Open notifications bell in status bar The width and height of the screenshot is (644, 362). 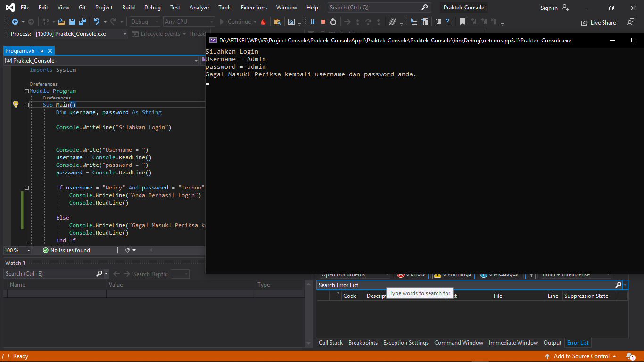(630, 356)
